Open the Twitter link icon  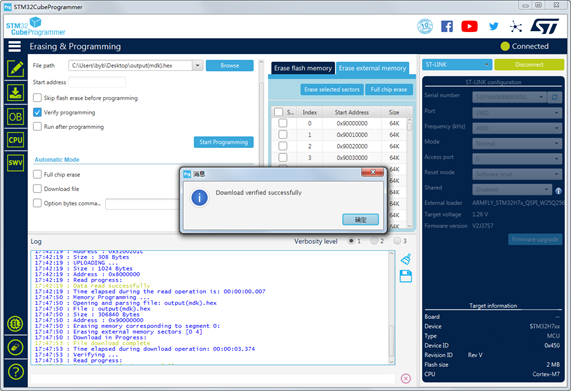click(493, 26)
